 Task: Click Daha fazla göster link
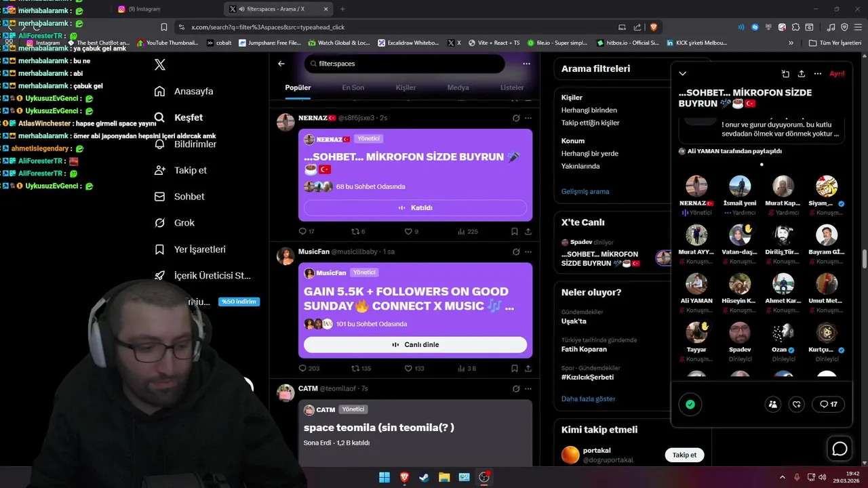[588, 399]
